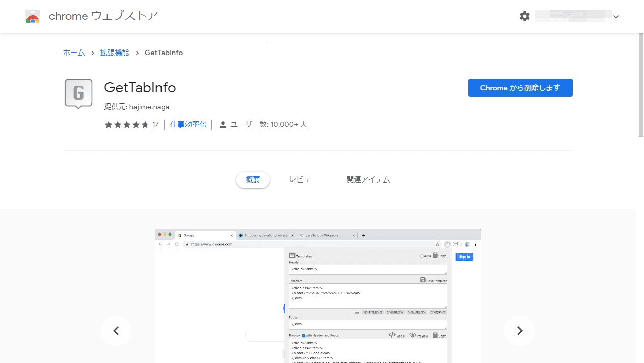Show the next screenshot with right arrow
The image size is (644, 363).
click(x=520, y=331)
